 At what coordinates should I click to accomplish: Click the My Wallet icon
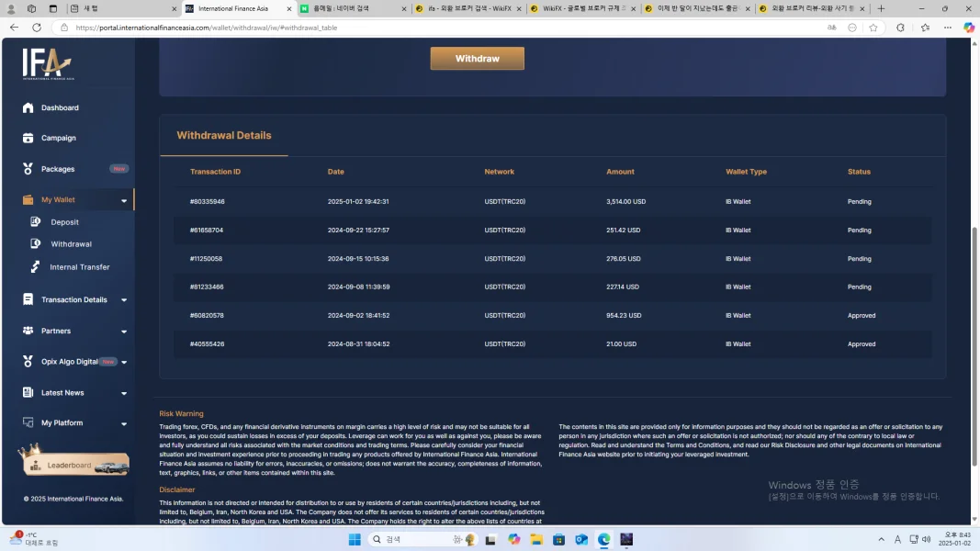click(x=28, y=200)
